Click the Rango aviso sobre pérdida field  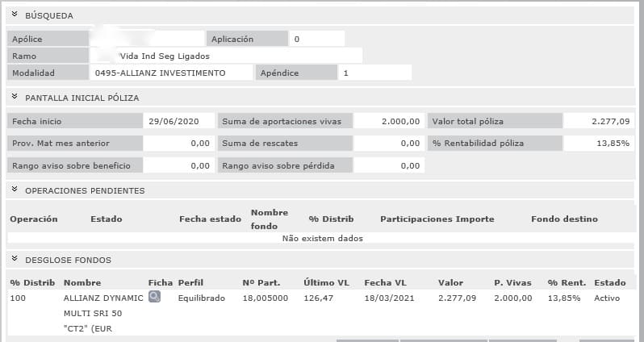[389, 165]
